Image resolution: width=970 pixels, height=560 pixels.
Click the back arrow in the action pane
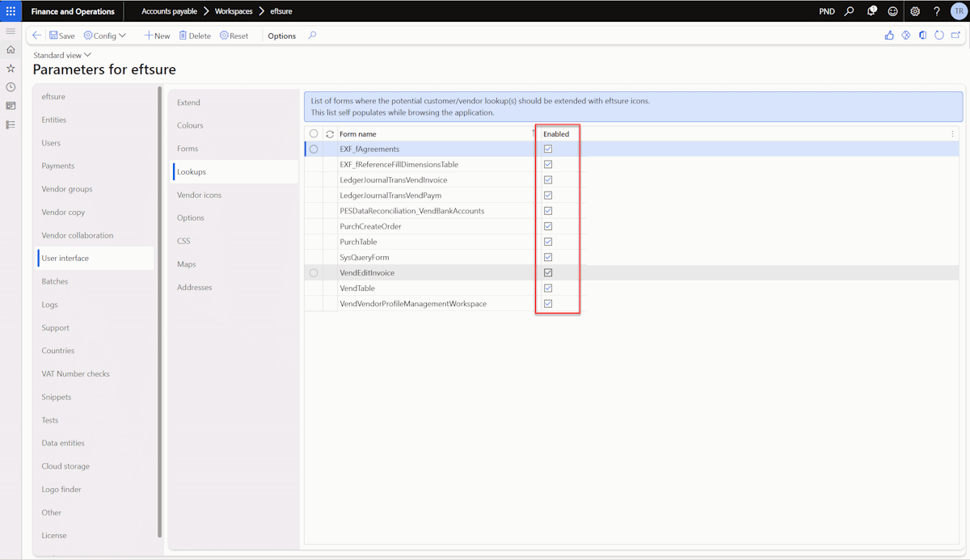pos(36,36)
